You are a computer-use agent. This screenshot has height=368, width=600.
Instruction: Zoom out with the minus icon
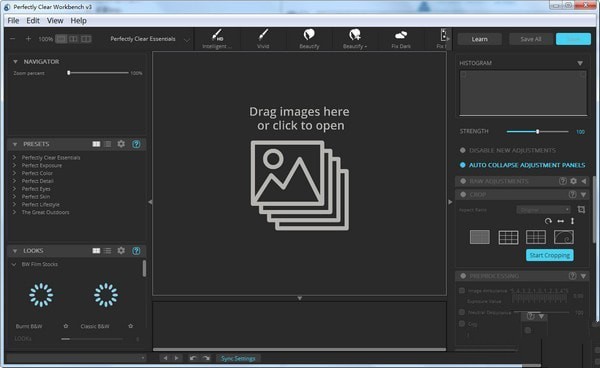[x=13, y=39]
